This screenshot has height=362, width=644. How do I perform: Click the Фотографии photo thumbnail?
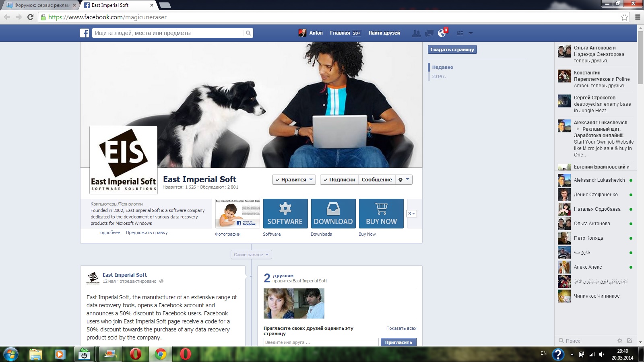[237, 214]
